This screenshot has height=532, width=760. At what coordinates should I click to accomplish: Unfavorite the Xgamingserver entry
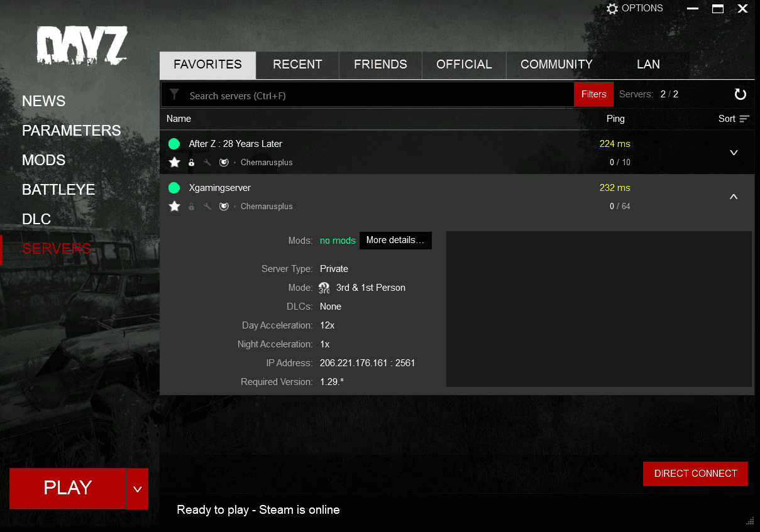(174, 206)
